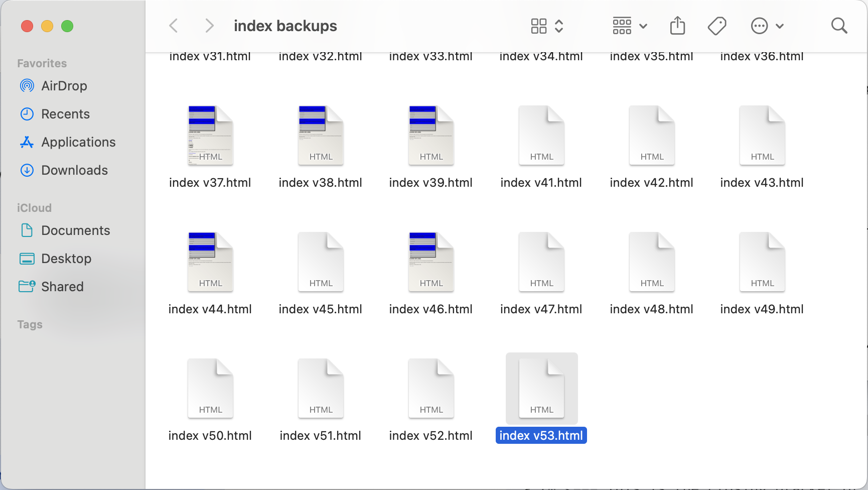The image size is (868, 490).
Task: Open Downloads from the sidebar
Action: coord(74,170)
